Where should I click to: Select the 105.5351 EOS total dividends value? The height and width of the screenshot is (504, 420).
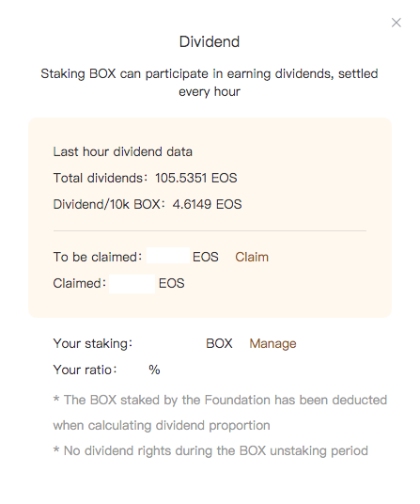pyautogui.click(x=195, y=178)
